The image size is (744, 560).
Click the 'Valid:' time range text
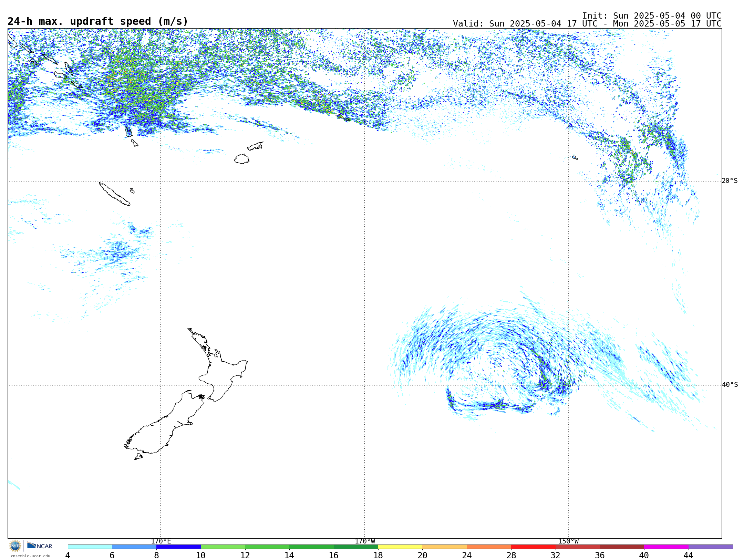(x=587, y=24)
